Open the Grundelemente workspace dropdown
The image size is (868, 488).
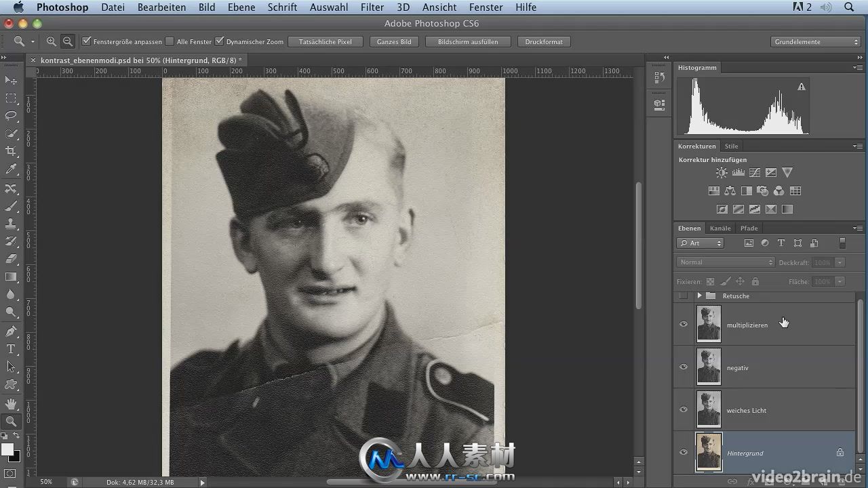[816, 42]
